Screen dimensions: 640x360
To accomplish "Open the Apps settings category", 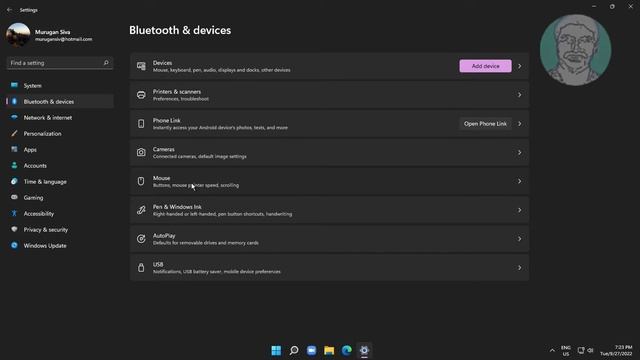I will pos(60,149).
